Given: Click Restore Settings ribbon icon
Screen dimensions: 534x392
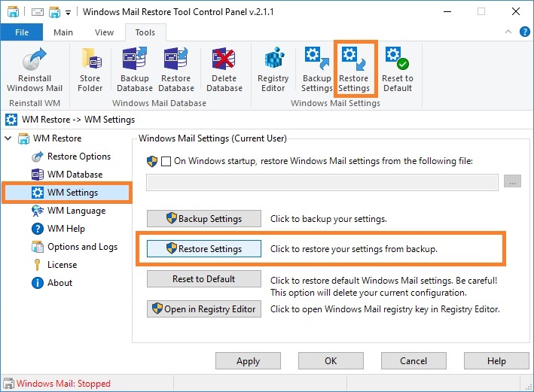Looking at the screenshot, I should point(354,70).
